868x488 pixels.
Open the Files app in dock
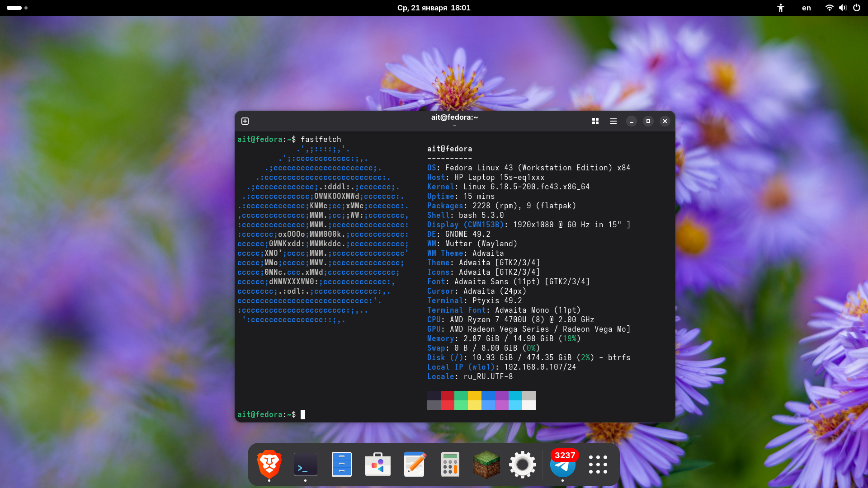point(342,464)
